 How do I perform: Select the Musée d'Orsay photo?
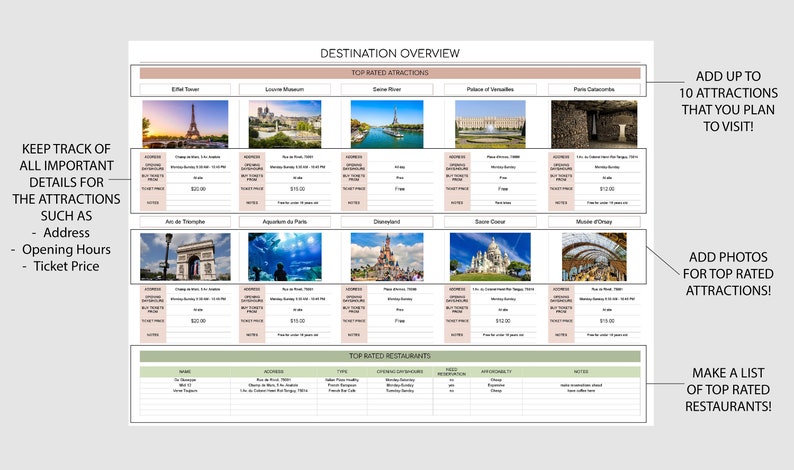[x=594, y=257]
